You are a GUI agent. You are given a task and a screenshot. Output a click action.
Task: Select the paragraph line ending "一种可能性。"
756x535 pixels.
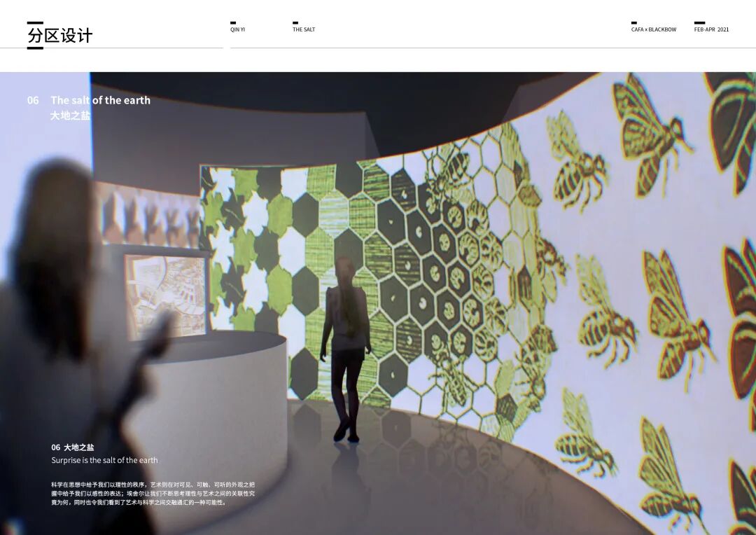pyautogui.click(x=139, y=502)
